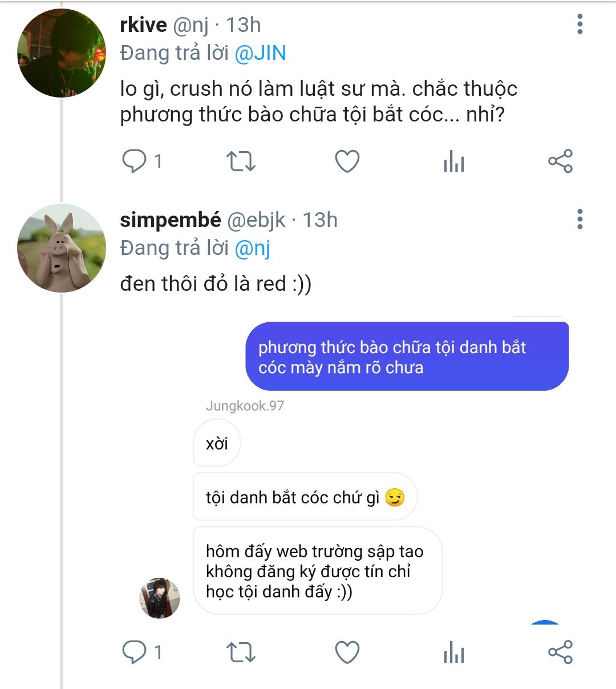This screenshot has width=616, height=689.
Task: View analytics for rkive's tweet
Action: tap(454, 162)
